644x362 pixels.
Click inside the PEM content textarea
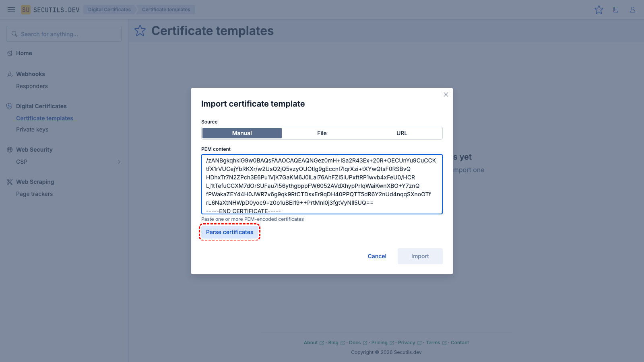[x=322, y=184]
